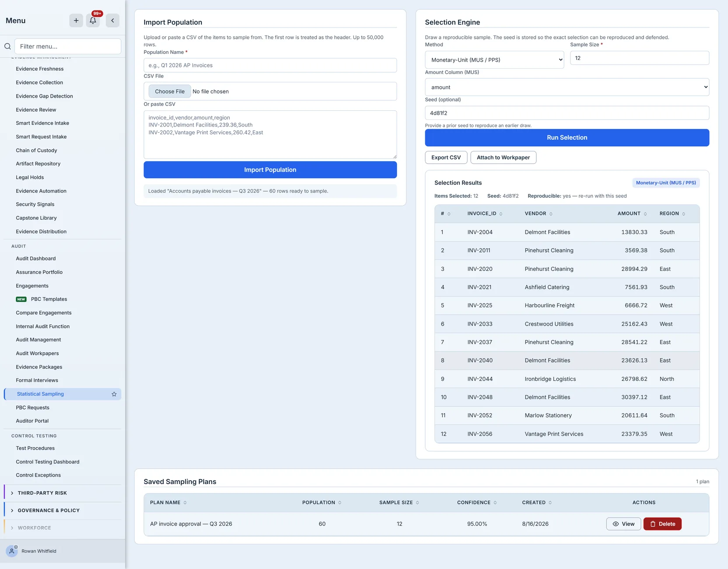
Task: Collapse the sidebar with the chevron button
Action: pyautogui.click(x=112, y=21)
